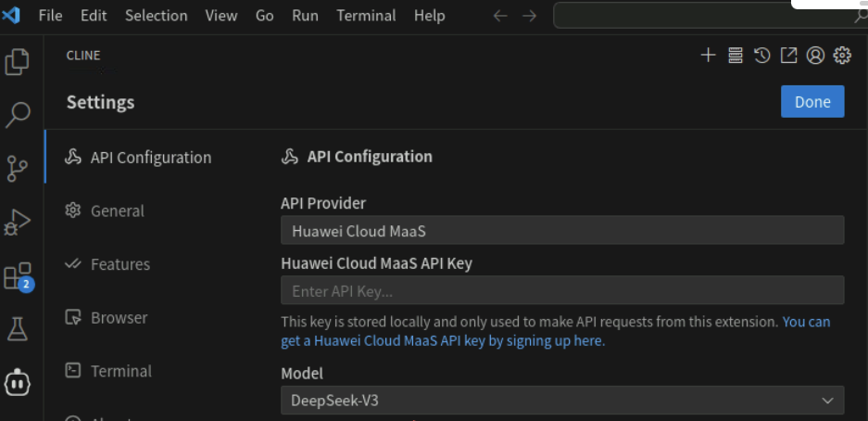Open the Search view in activity bar

(x=18, y=115)
